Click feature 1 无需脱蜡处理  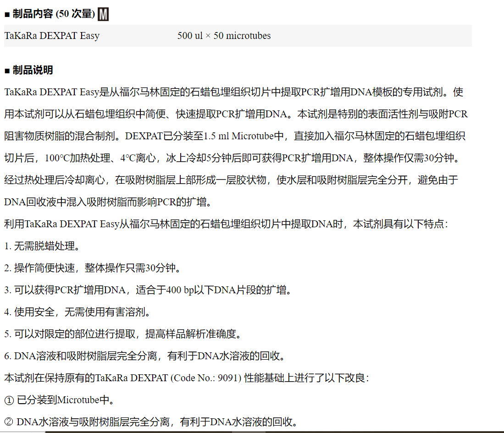43,246
